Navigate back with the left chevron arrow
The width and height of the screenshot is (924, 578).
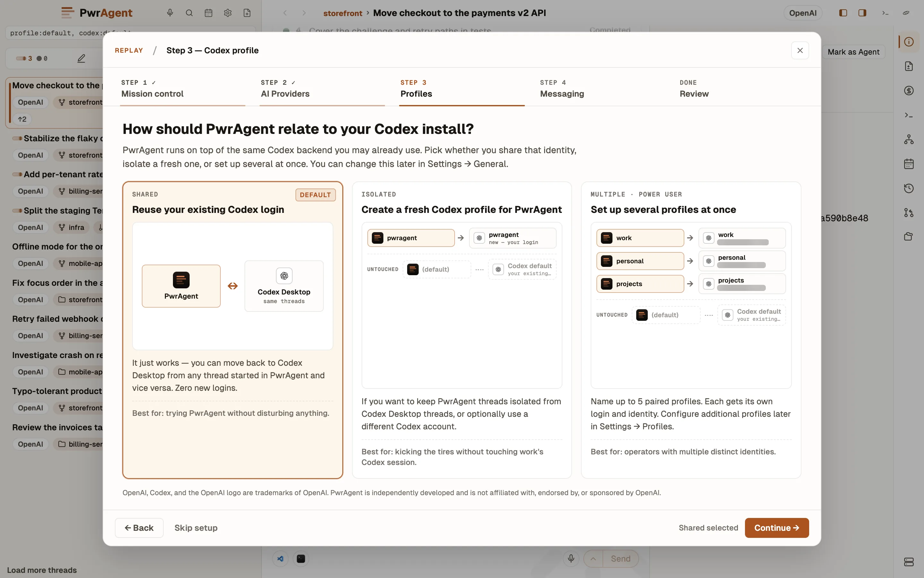[285, 13]
